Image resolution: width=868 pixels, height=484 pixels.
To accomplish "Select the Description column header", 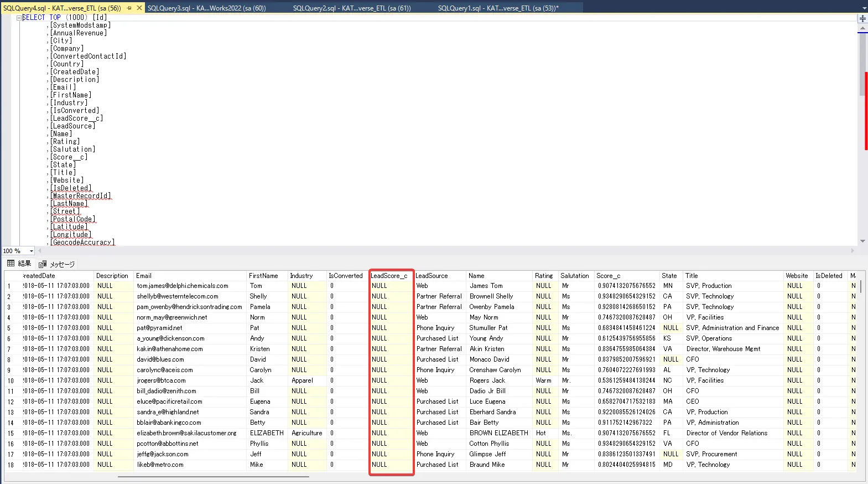I will pos(113,276).
